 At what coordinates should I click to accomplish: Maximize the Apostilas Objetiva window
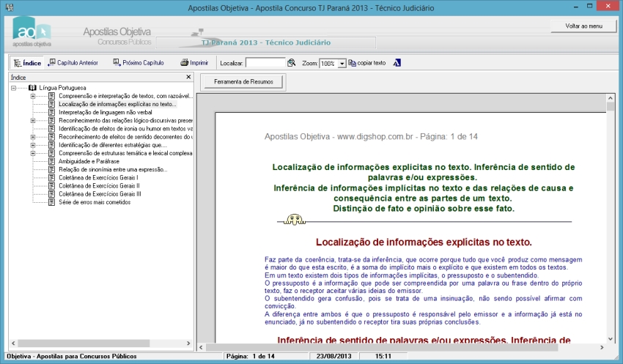[x=589, y=6]
